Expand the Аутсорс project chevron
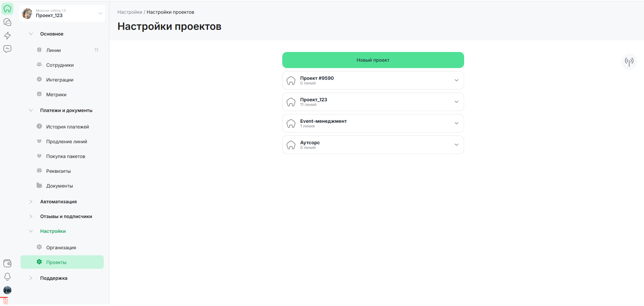 pos(456,145)
